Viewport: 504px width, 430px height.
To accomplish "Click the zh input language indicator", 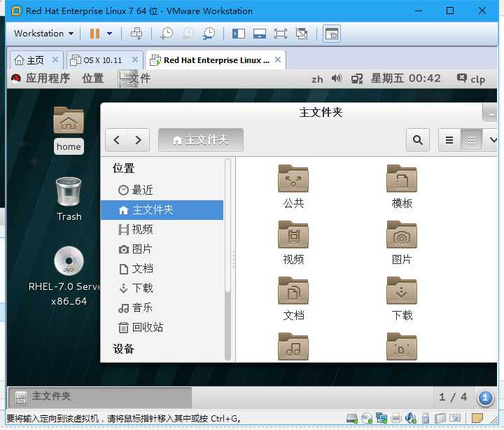I will coord(317,79).
